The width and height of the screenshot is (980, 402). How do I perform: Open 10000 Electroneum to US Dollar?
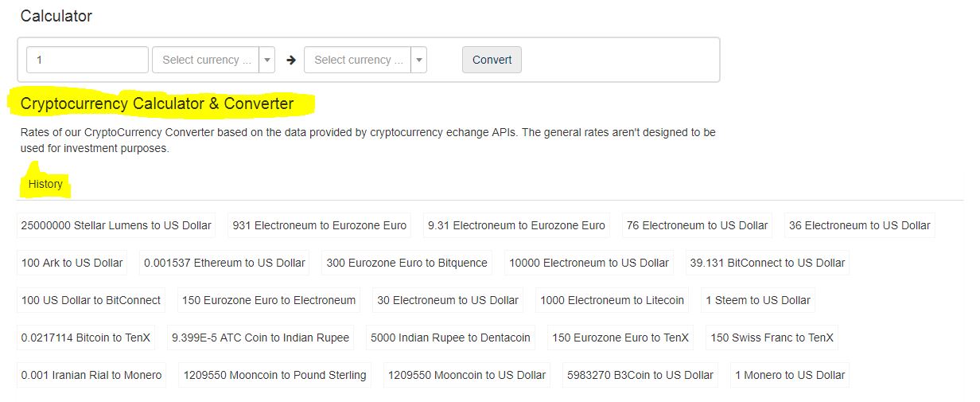pos(589,263)
